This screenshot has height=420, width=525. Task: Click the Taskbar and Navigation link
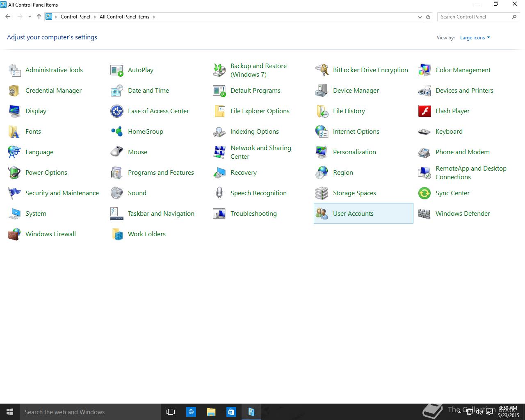161,214
